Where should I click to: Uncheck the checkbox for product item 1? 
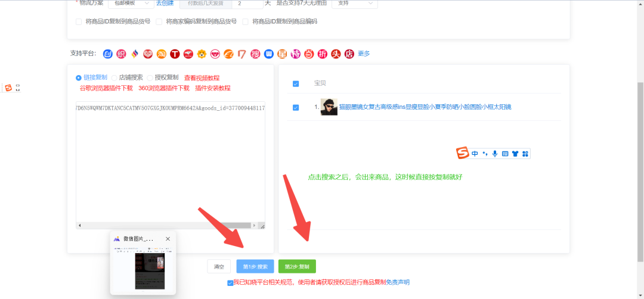coord(296,107)
